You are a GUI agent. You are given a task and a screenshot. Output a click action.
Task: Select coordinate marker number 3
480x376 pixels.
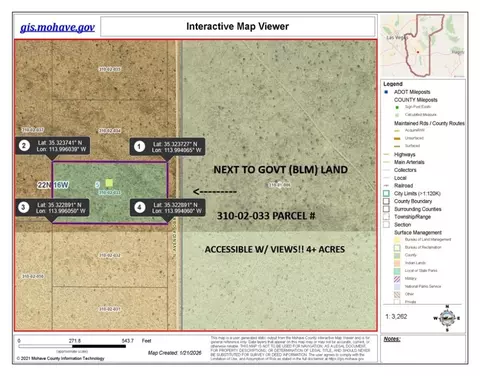coord(23,207)
